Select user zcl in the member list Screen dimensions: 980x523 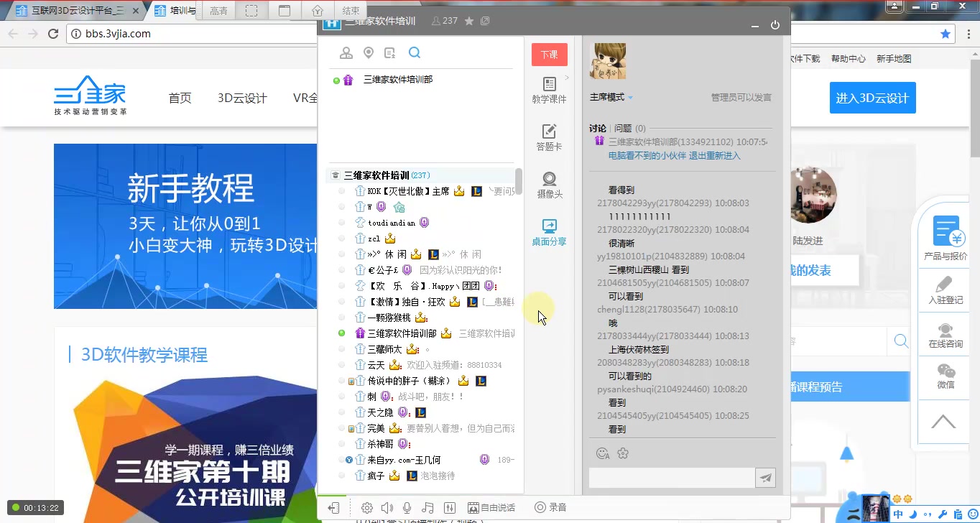[x=374, y=239]
